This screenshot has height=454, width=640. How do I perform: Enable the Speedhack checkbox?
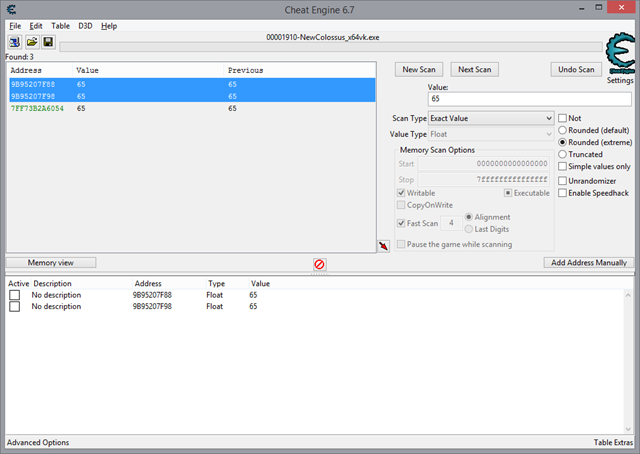(x=563, y=192)
